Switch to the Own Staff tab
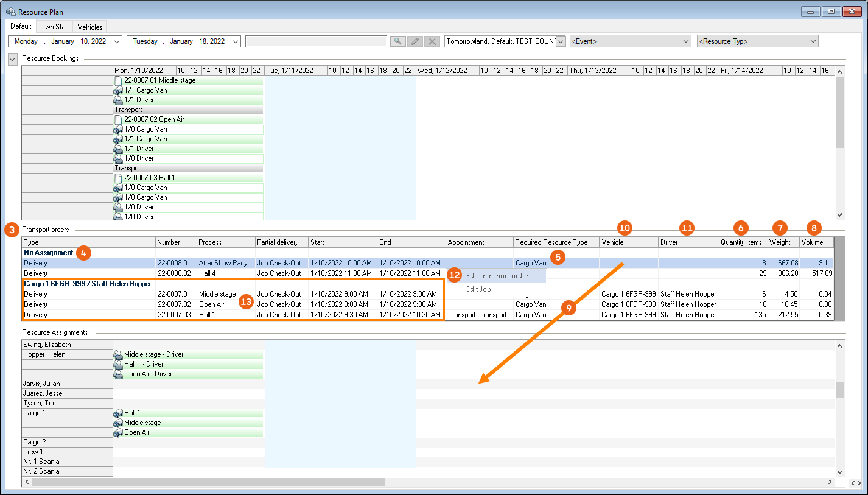 (x=54, y=27)
